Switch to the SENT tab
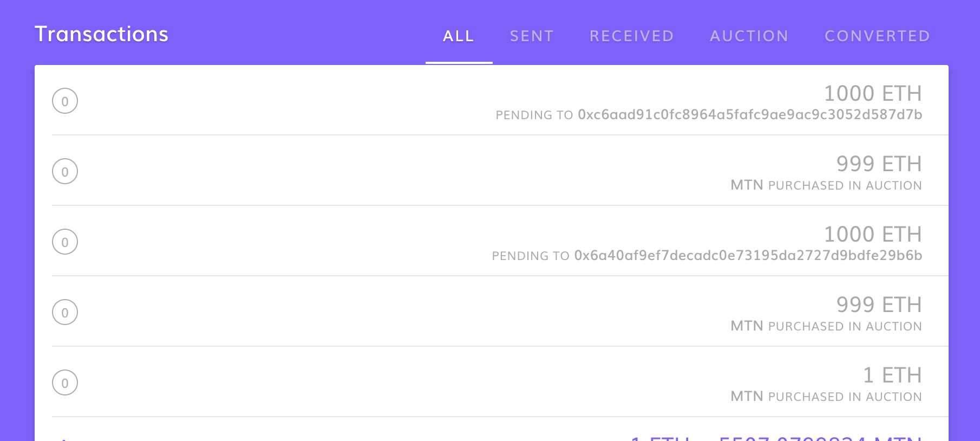 pos(531,36)
